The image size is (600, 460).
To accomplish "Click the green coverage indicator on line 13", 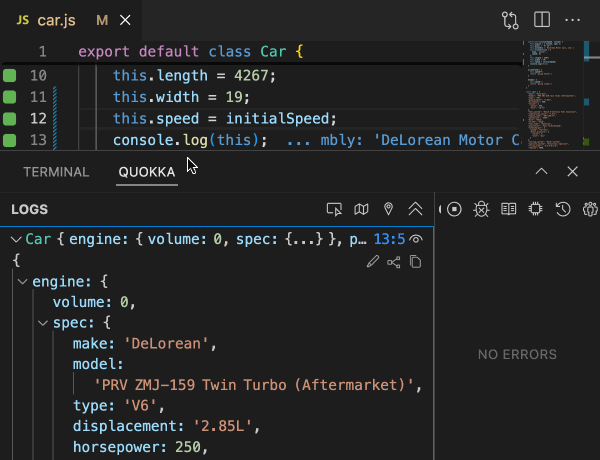I will [x=10, y=140].
